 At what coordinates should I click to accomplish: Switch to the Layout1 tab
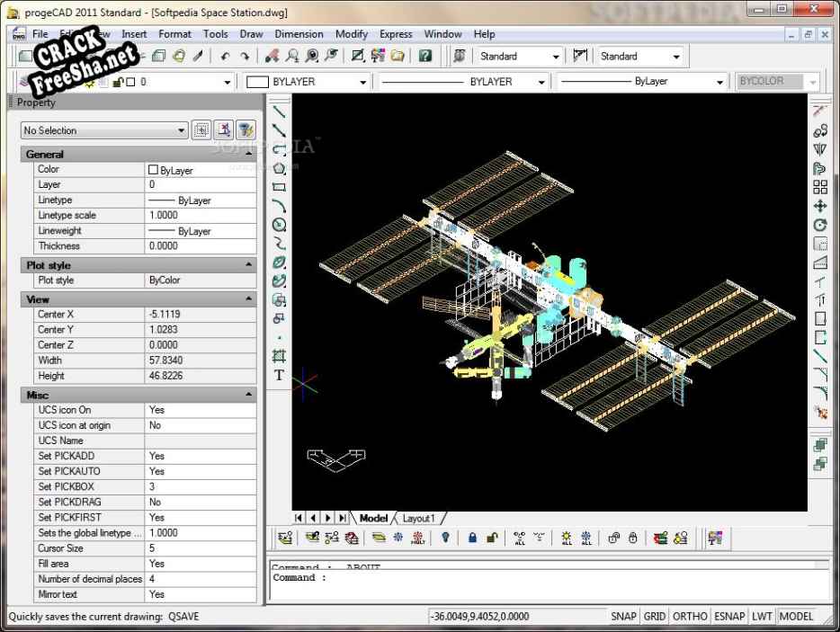click(x=418, y=519)
